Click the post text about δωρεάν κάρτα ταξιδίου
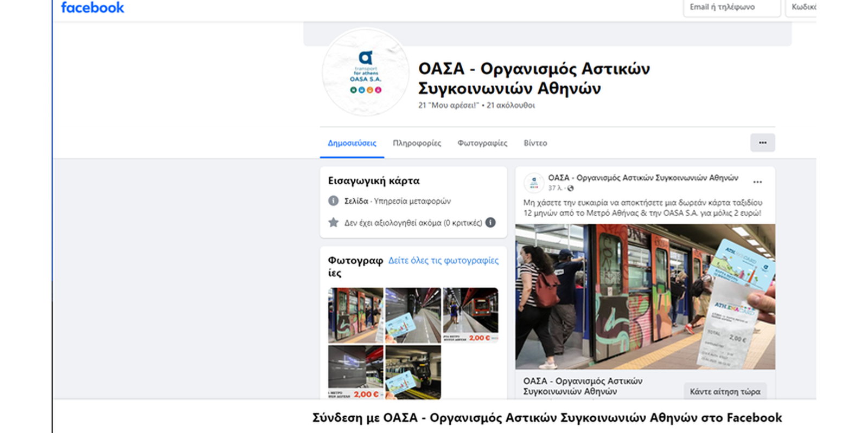The image size is (868, 433). pos(643,208)
